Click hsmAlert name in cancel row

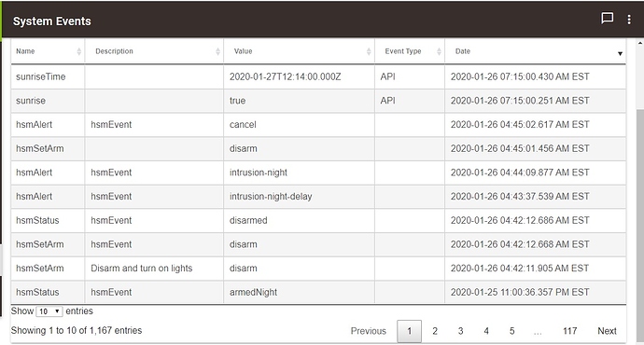click(34, 125)
